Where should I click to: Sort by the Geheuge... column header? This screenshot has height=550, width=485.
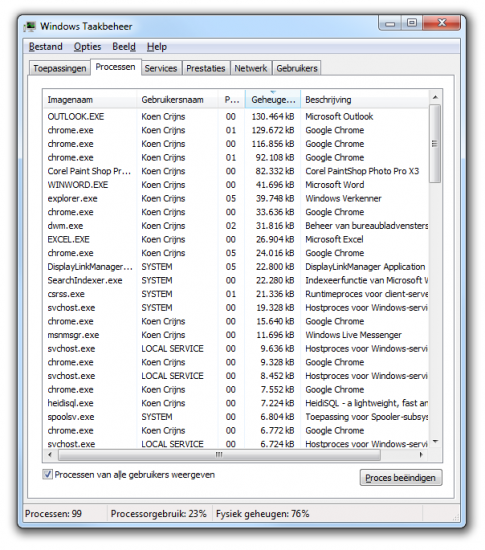(x=273, y=100)
